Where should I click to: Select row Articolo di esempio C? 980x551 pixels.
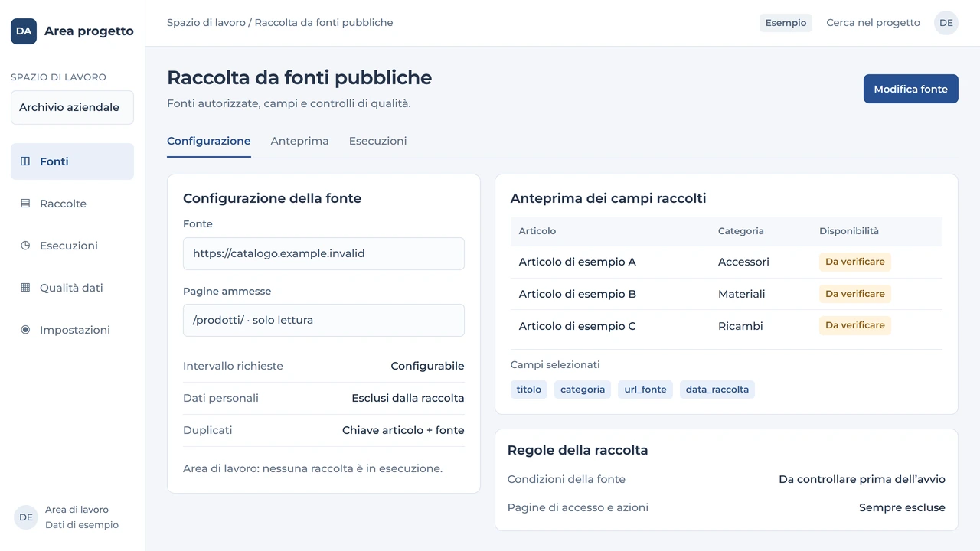click(727, 326)
